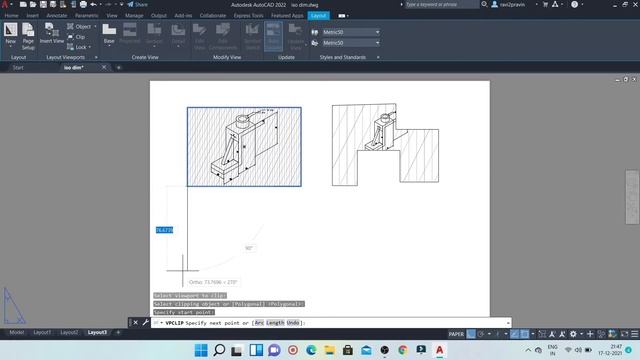This screenshot has height=360, width=640.
Task: Toggle the Auto Update button
Action: [273, 37]
